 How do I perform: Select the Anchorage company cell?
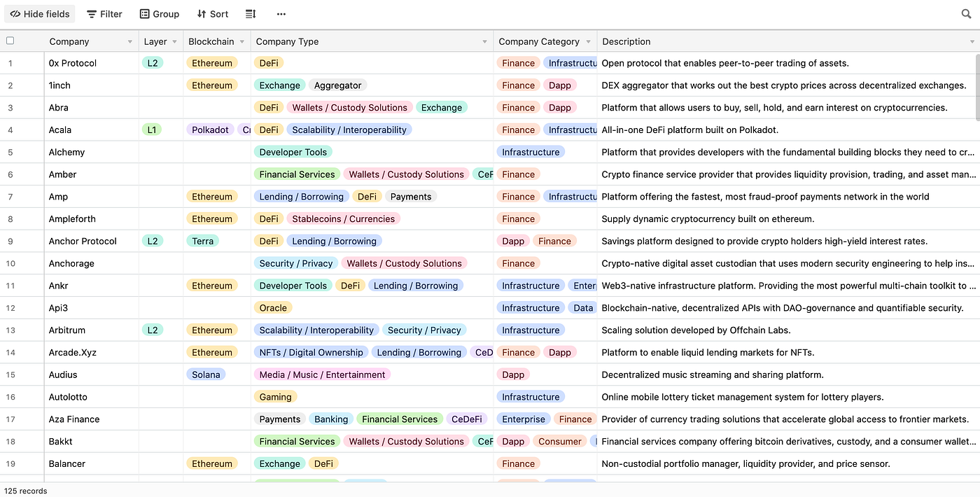91,263
